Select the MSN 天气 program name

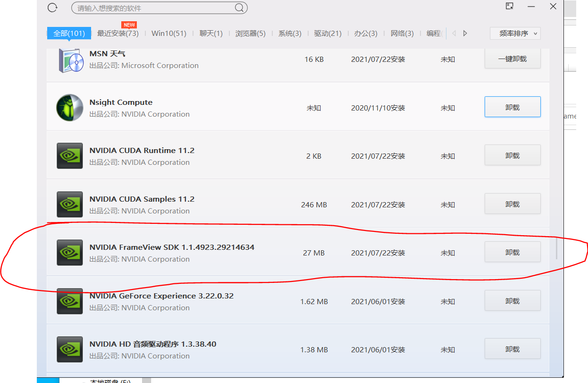pyautogui.click(x=108, y=54)
